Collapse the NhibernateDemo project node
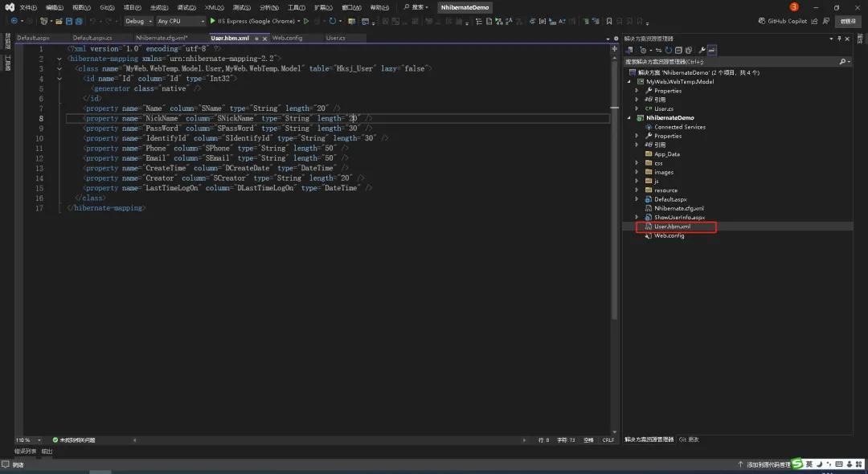 (x=630, y=117)
